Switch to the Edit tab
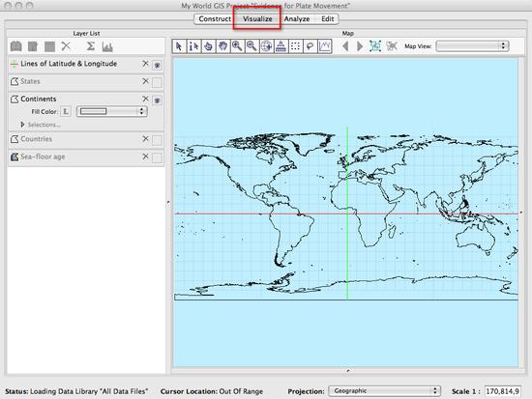Image resolution: width=532 pixels, height=399 pixels. coord(327,19)
